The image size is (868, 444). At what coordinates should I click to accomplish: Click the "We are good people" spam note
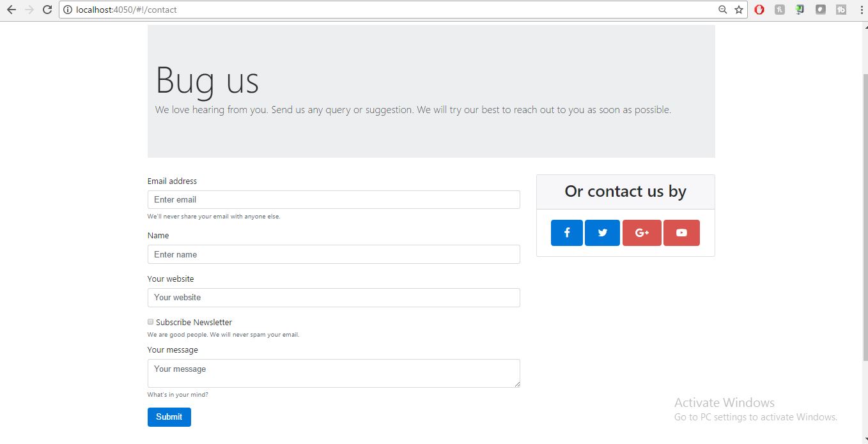pyautogui.click(x=223, y=335)
